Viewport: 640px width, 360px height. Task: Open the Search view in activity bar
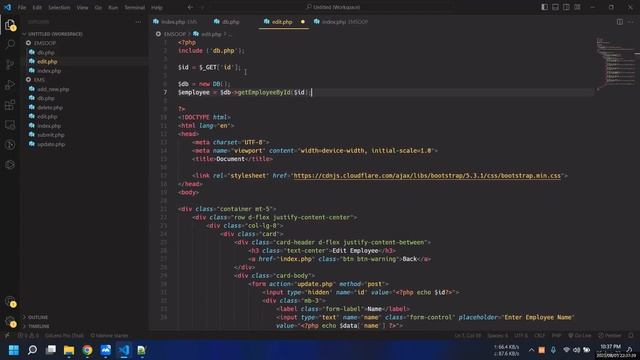click(x=10, y=44)
